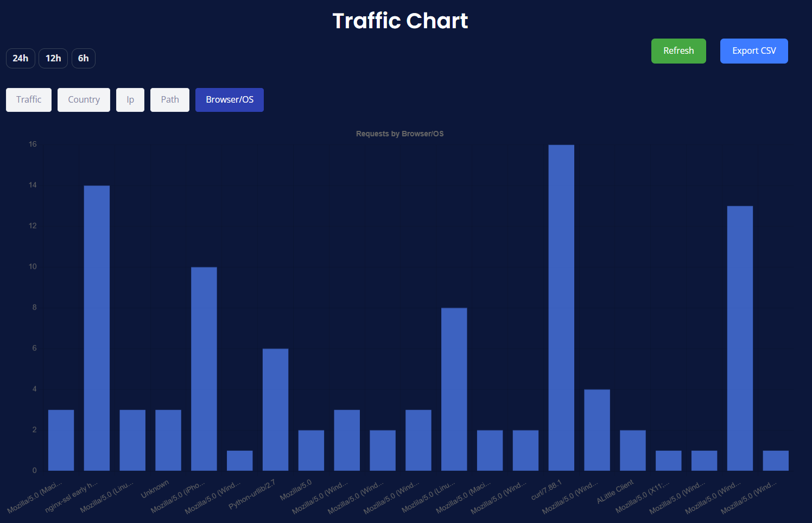The image size is (812, 523).
Task: Click the nginx-ssl early hints bar
Action: [96, 326]
